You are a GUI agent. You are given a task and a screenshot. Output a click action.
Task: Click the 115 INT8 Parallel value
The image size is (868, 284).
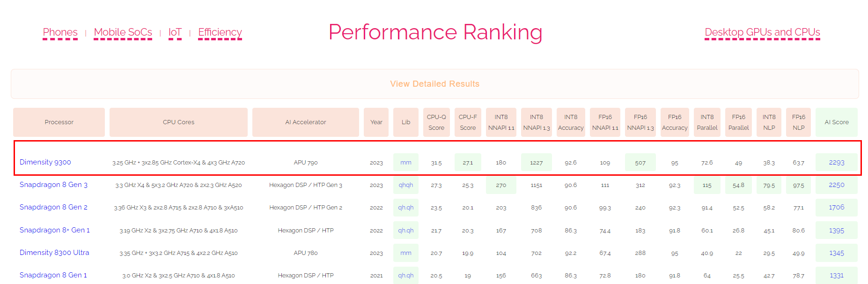707,185
